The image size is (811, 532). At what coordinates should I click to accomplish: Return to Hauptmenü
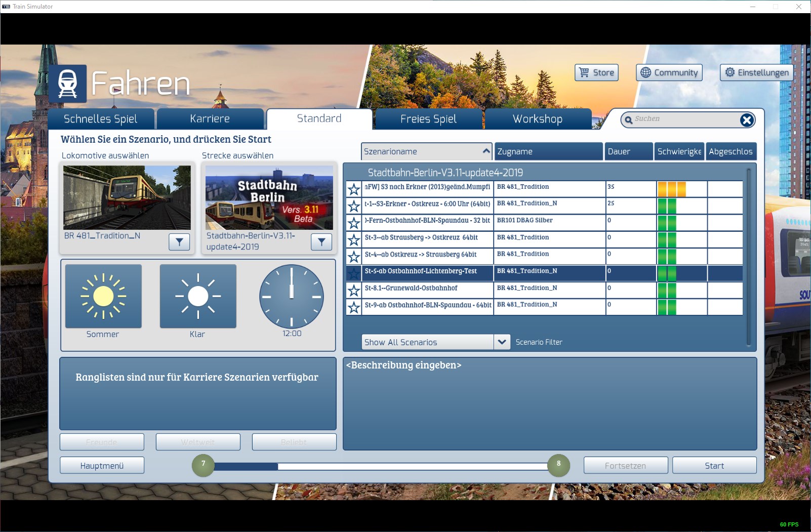[102, 466]
